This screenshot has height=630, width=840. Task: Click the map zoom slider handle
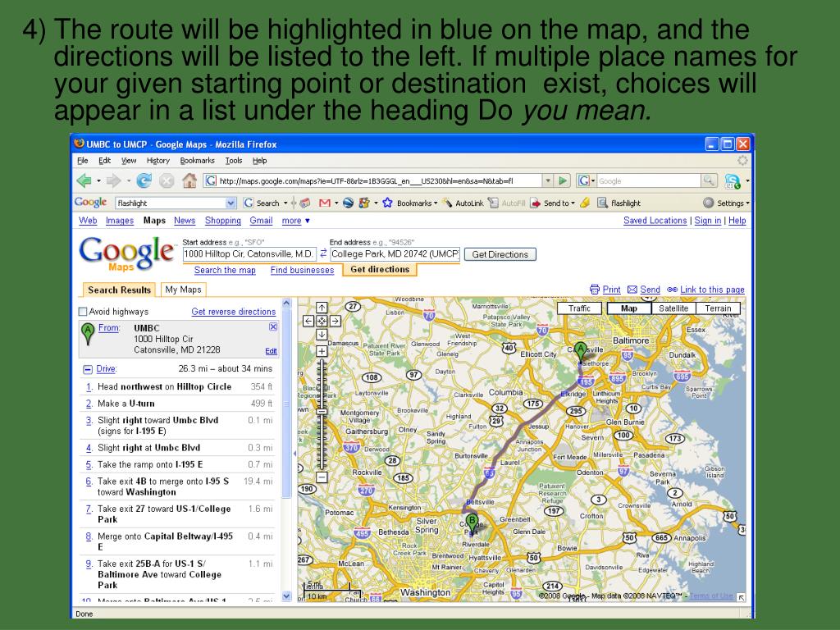322,413
